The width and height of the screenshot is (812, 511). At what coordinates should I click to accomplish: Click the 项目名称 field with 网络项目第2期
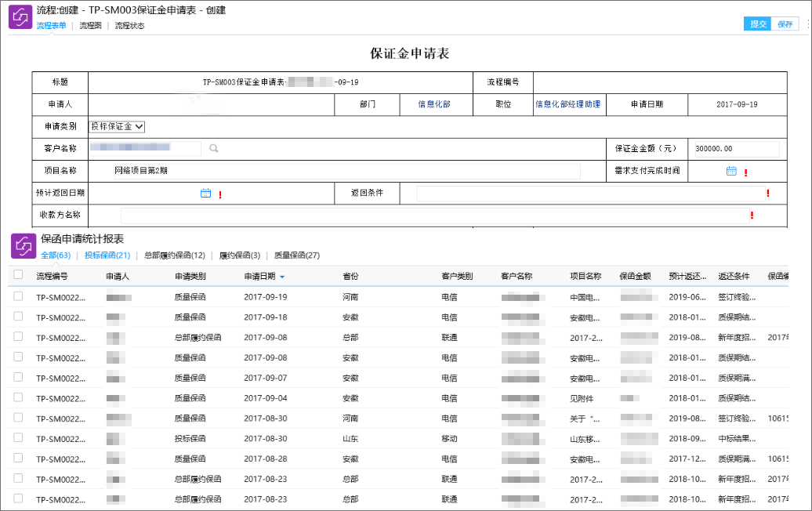[x=347, y=171]
